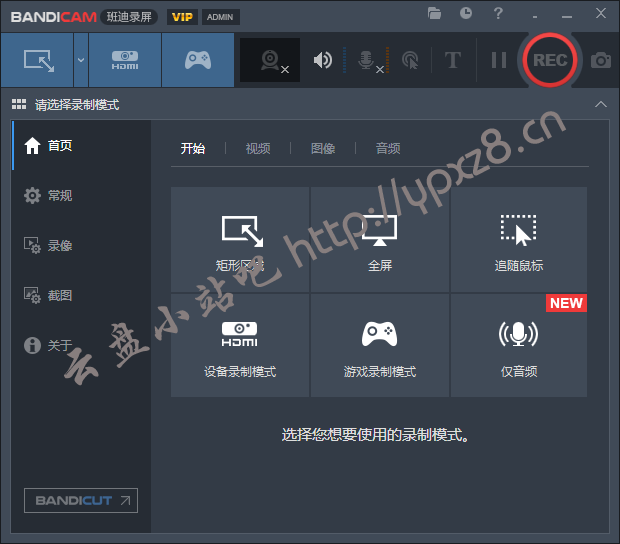The height and width of the screenshot is (544, 620).
Task: Go to the 首页 home section
Action: point(81,145)
